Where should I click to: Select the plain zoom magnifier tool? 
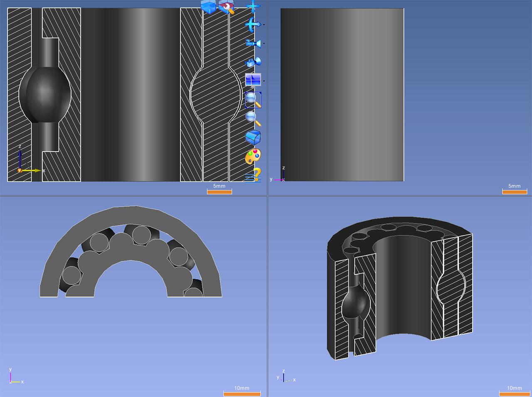[x=253, y=118]
